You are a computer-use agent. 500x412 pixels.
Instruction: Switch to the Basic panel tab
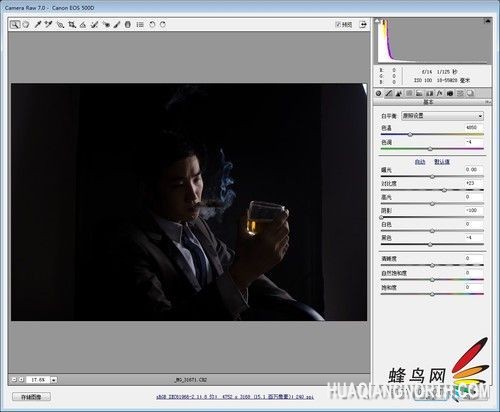(x=378, y=93)
